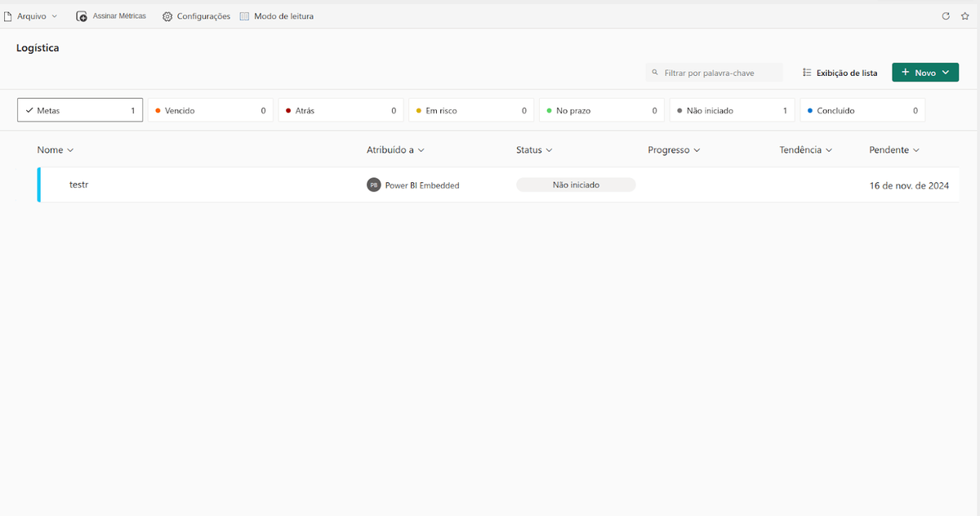Click the refresh icon in top bar
The width and height of the screenshot is (980, 516).
946,16
